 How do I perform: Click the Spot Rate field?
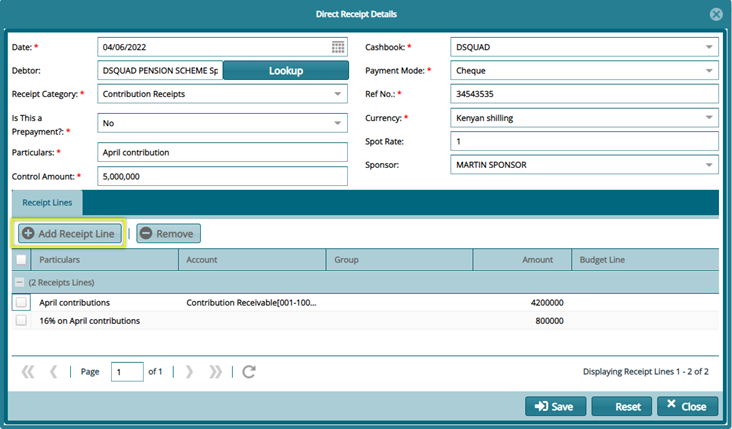(x=584, y=141)
